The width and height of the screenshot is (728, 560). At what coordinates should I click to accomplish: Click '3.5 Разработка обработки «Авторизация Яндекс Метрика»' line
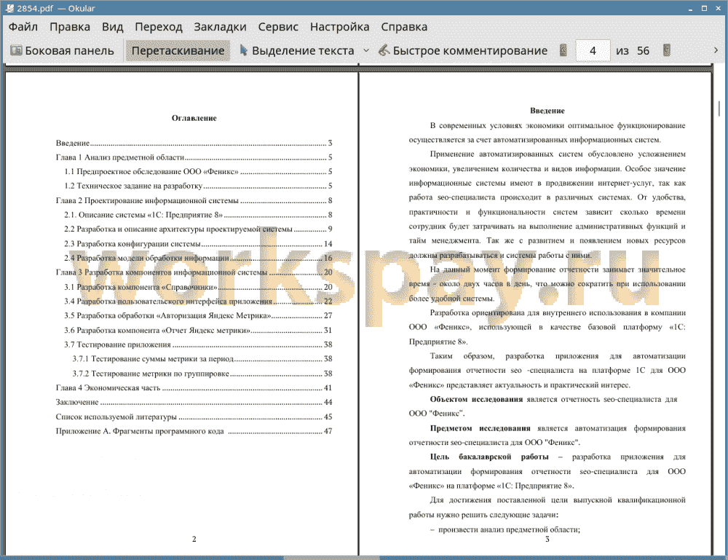point(198,316)
